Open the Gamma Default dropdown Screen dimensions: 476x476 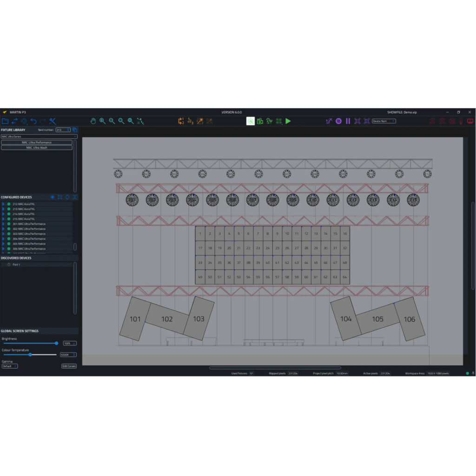(9, 366)
